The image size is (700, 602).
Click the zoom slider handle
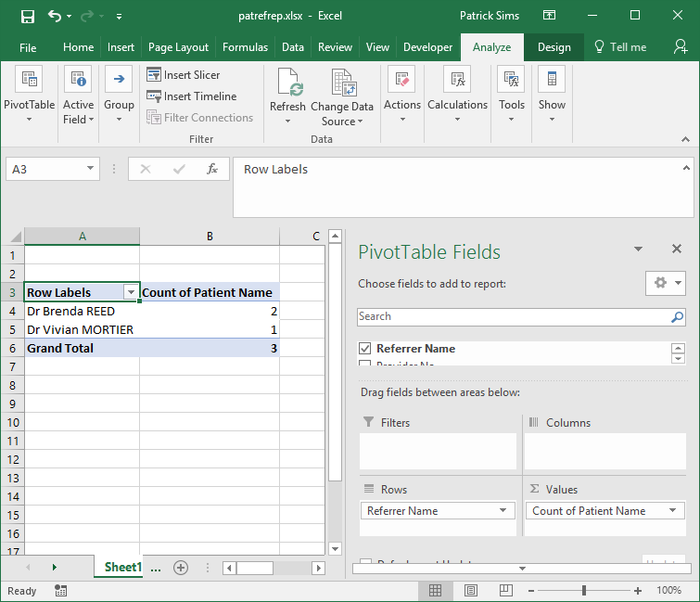584,590
